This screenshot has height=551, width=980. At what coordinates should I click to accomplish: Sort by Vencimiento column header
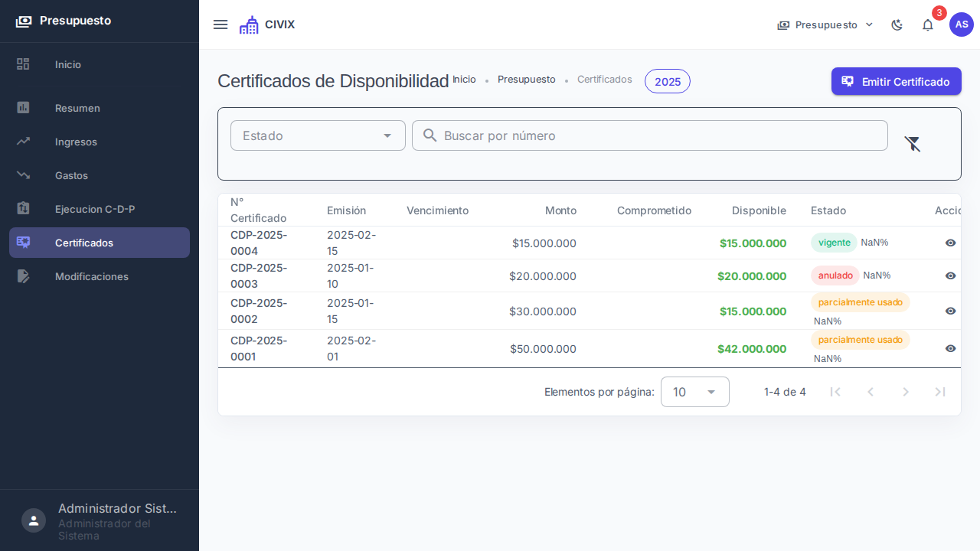pyautogui.click(x=437, y=210)
